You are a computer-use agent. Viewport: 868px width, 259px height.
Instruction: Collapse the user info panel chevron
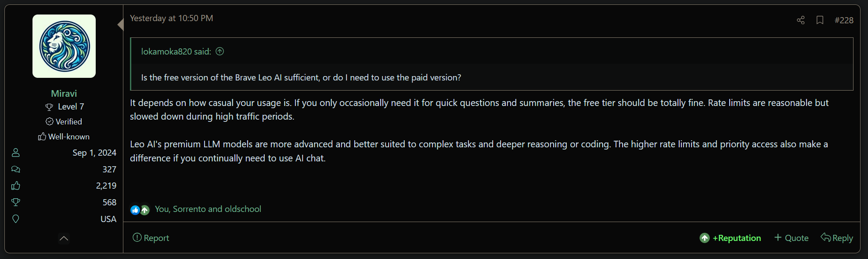64,238
